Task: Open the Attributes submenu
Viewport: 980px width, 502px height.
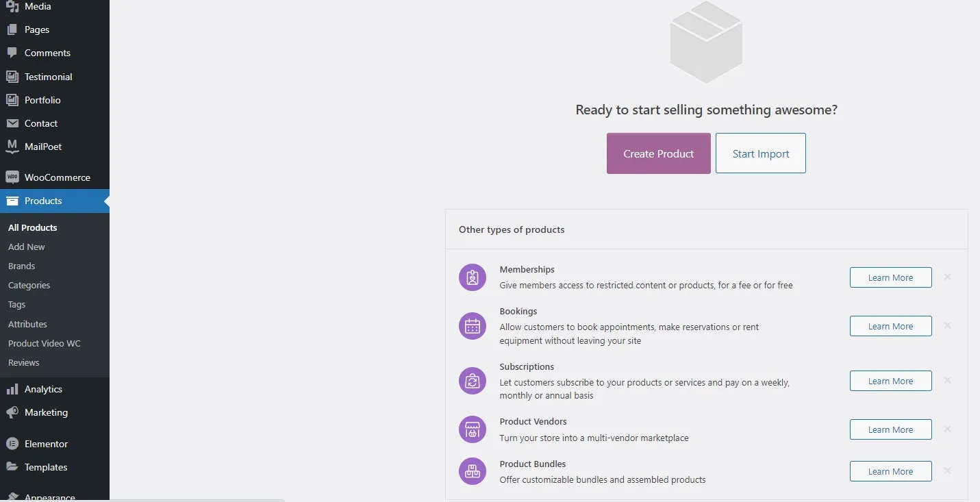Action: coord(27,324)
